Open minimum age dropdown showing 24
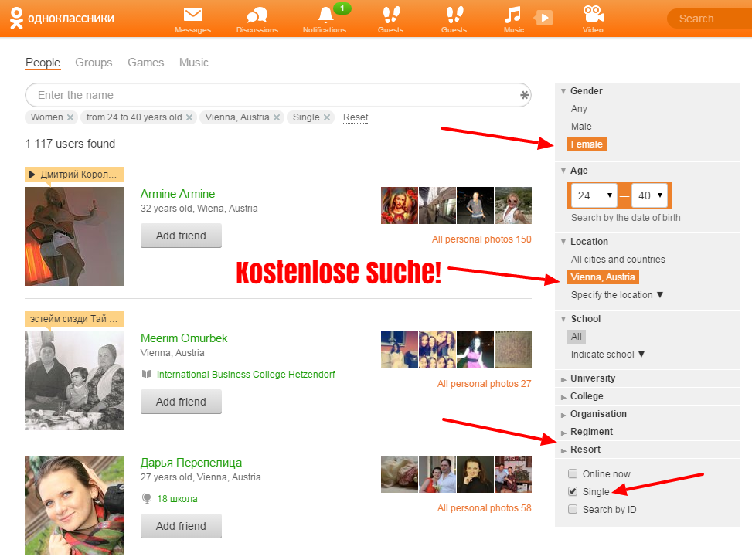 [x=594, y=195]
